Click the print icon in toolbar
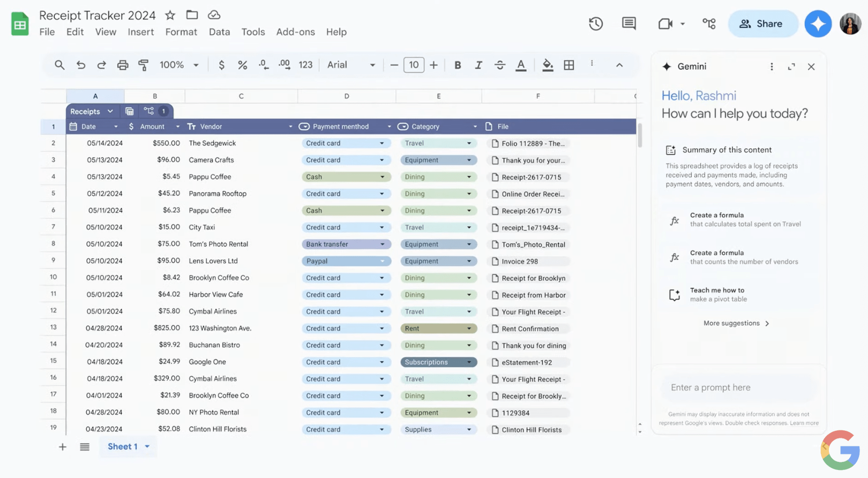Viewport: 868px width, 478px height. point(123,65)
